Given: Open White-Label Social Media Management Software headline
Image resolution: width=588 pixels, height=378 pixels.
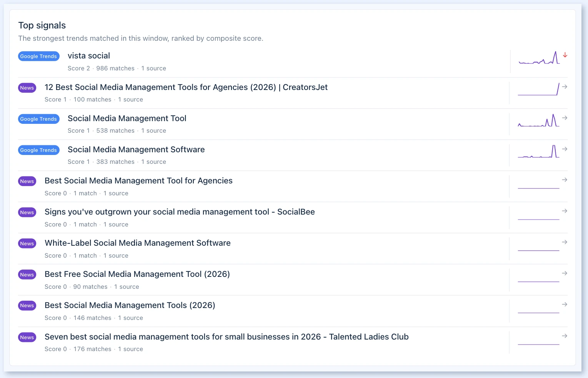Looking at the screenshot, I should 138,243.
